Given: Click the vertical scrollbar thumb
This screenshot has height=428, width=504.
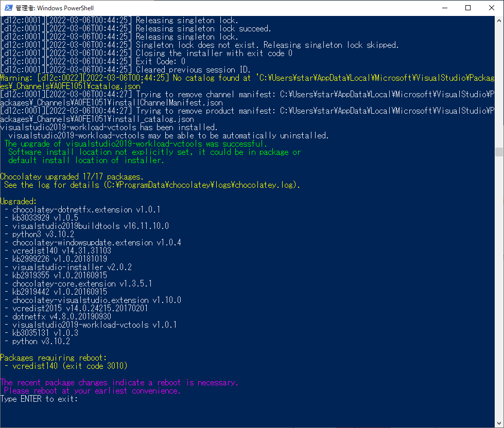Looking at the screenshot, I should 499,152.
